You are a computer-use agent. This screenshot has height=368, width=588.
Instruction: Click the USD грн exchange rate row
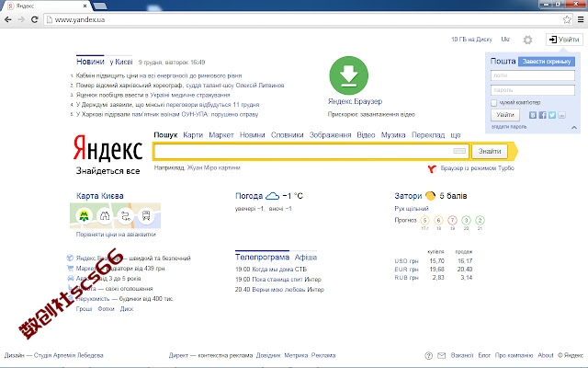tap(434, 260)
